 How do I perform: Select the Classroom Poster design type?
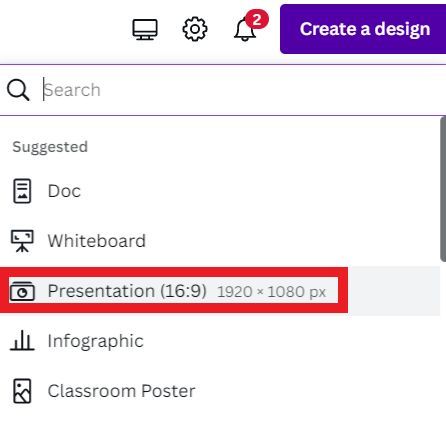(x=220, y=391)
